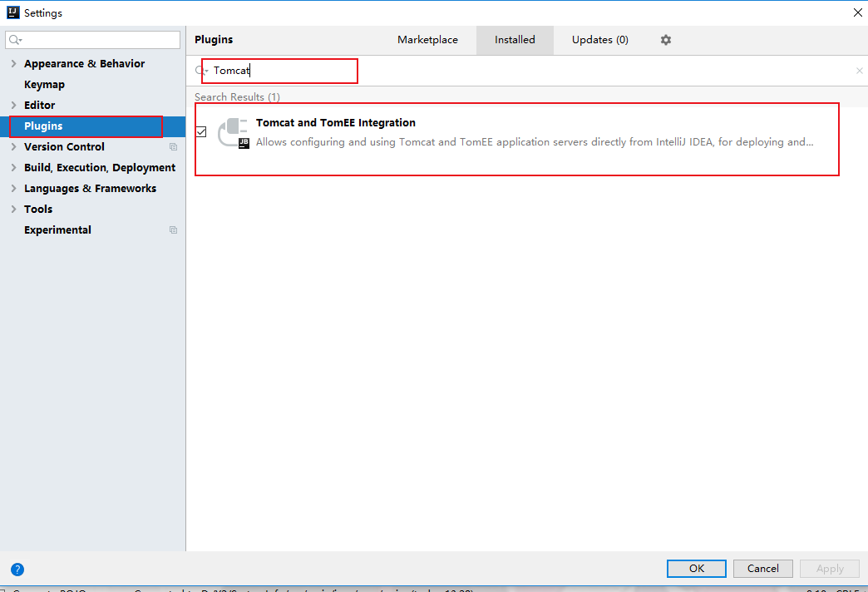Expand the Appearance & Behavior section
Screen dimensions: 868x592
coord(13,64)
